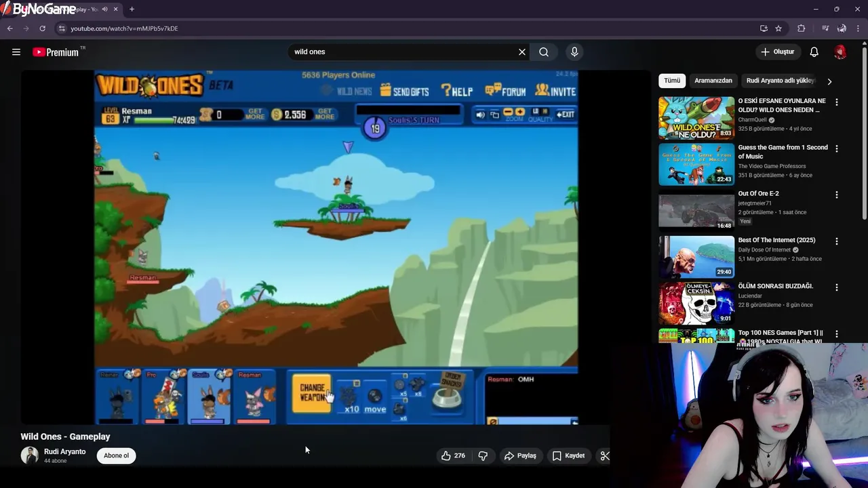The width and height of the screenshot is (868, 488).
Task: Open options for 'Best Of The Internet (2025)'
Action: pos(836,241)
